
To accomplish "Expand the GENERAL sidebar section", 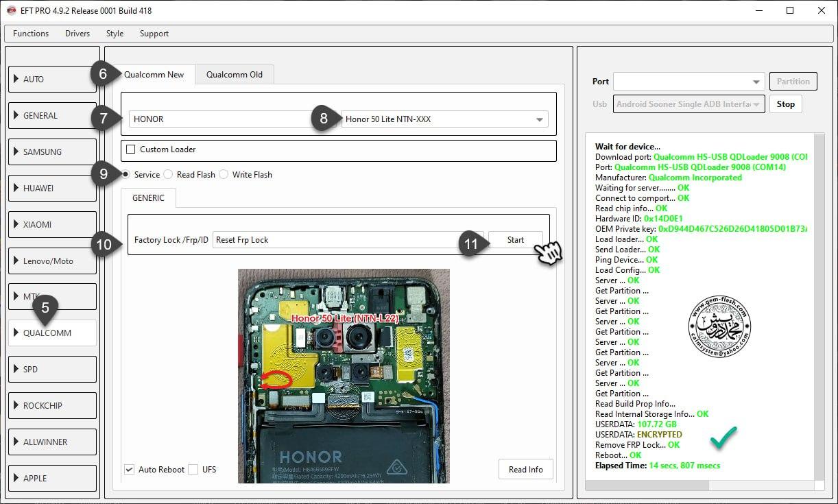I will tap(53, 115).
